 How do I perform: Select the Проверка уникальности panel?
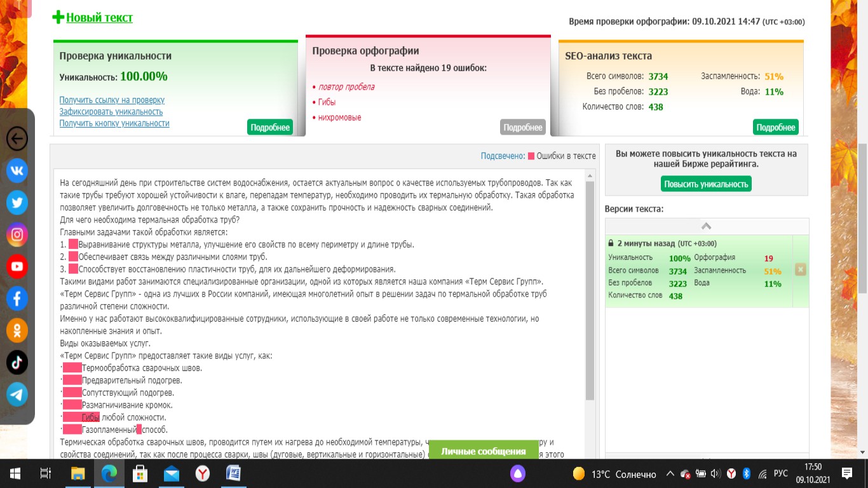[x=175, y=88]
